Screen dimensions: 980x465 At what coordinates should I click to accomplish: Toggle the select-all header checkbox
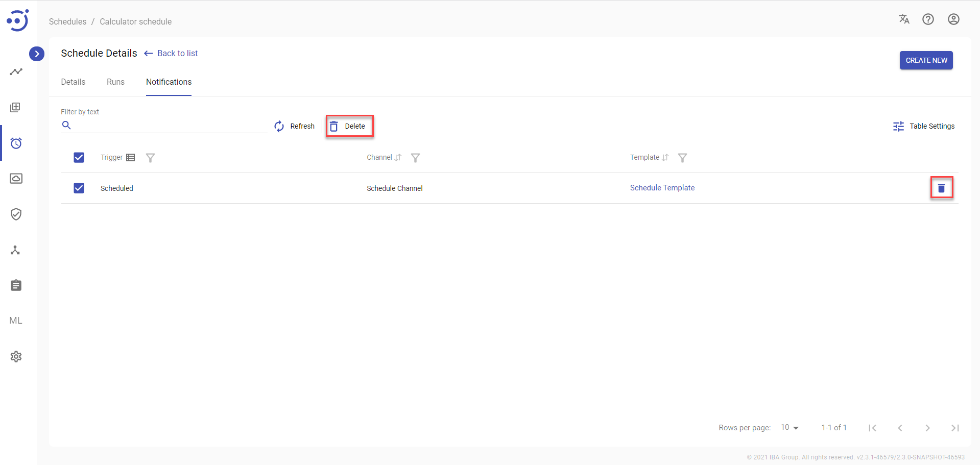(x=79, y=158)
